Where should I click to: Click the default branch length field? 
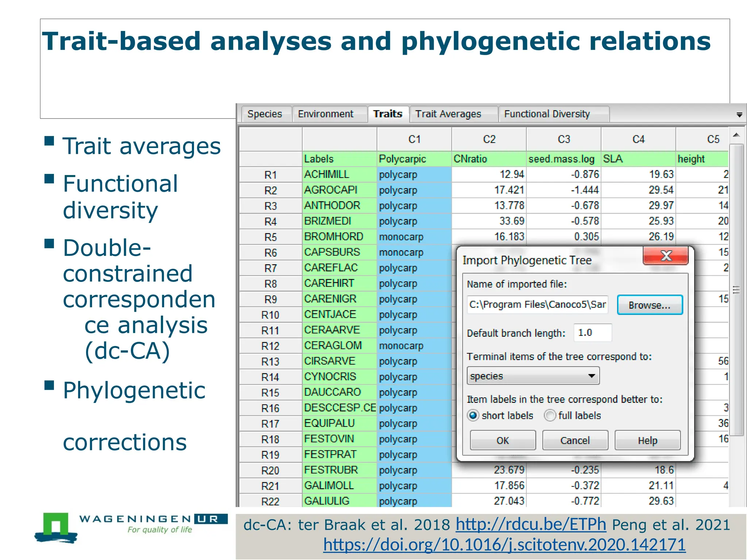pyautogui.click(x=592, y=333)
